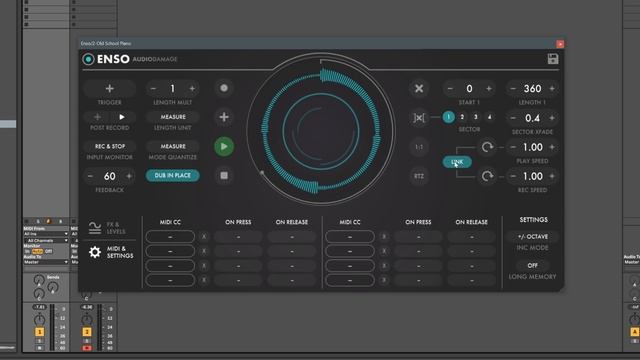Click the Enso circle logo icon
This screenshot has height=360, width=640.
88,59
